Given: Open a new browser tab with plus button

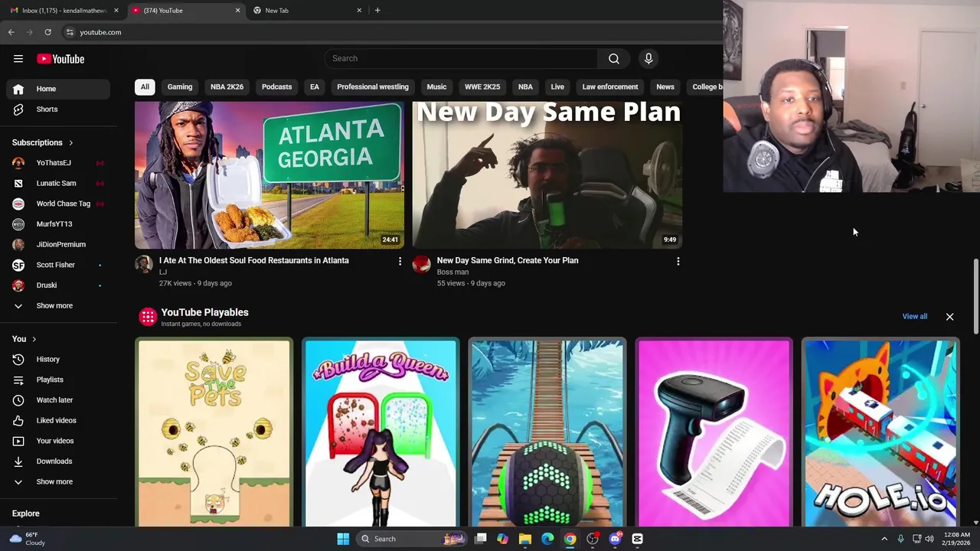Looking at the screenshot, I should tap(377, 10).
